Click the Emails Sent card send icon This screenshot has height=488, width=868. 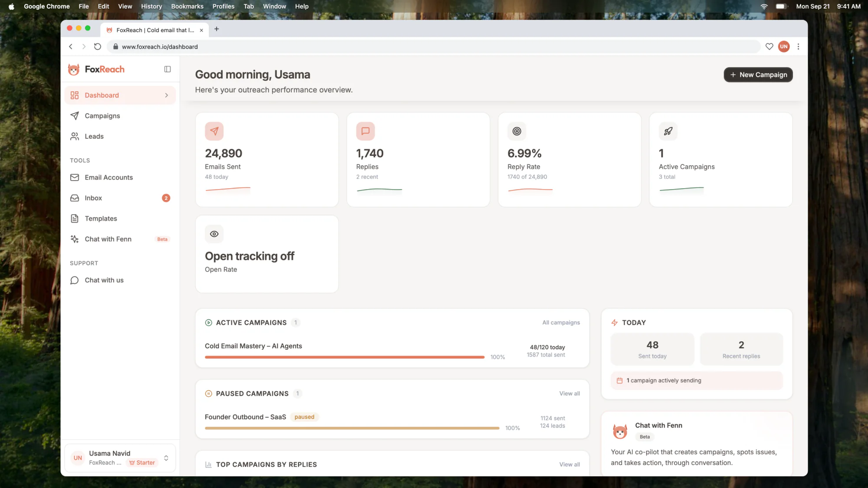[x=214, y=131]
